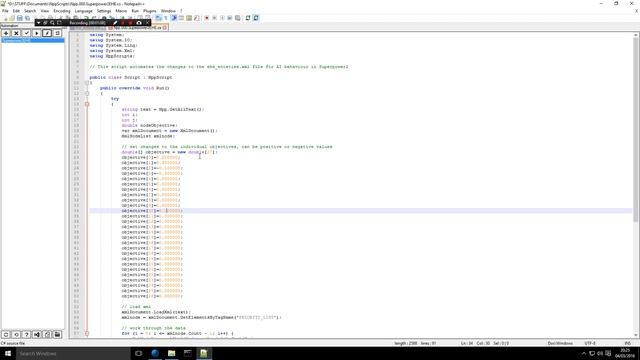Select the active Superpower .cs file tab
The image size is (640, 360).
click(x=137, y=27)
